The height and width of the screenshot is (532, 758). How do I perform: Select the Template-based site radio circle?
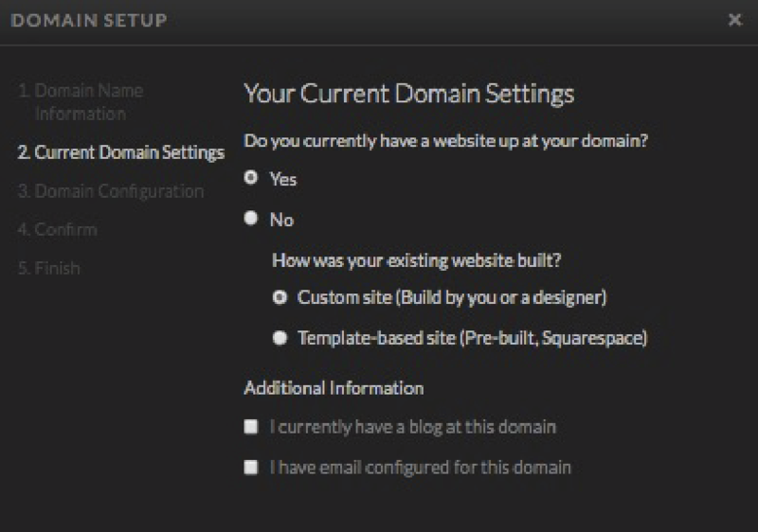click(x=280, y=338)
